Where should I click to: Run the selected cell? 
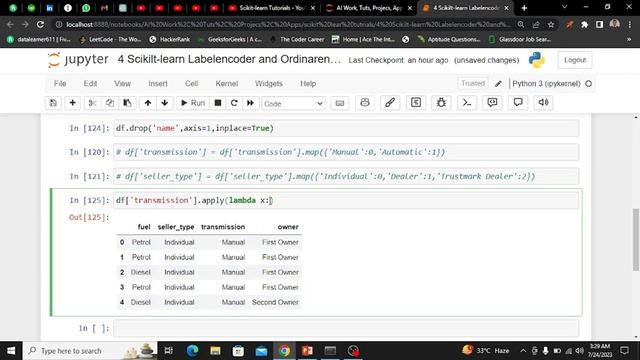click(x=193, y=103)
